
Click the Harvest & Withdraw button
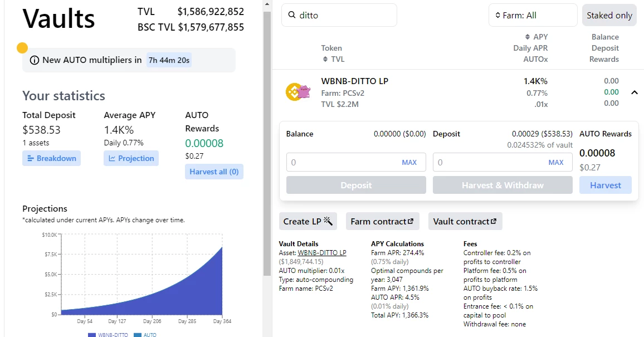pyautogui.click(x=502, y=185)
